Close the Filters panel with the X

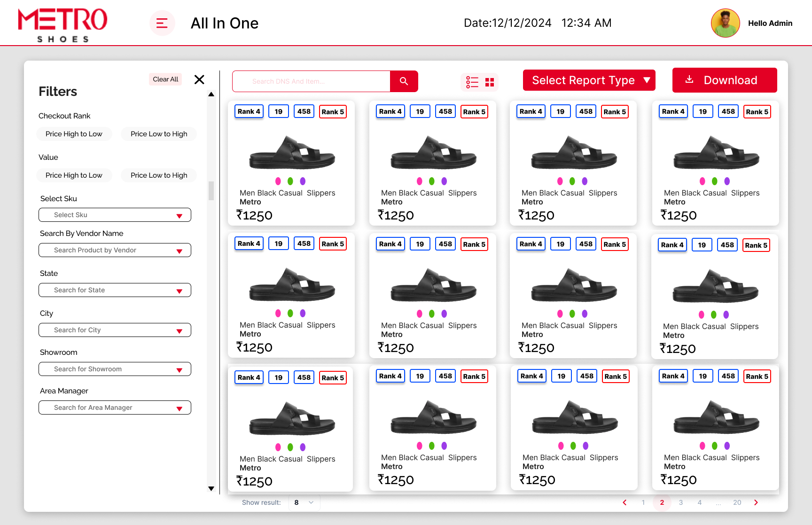pos(199,79)
